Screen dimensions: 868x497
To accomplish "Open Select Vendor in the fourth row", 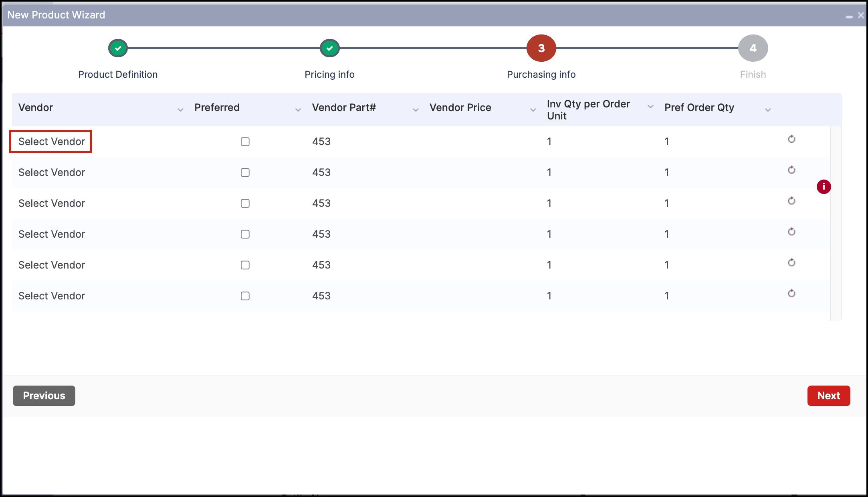I will click(52, 234).
